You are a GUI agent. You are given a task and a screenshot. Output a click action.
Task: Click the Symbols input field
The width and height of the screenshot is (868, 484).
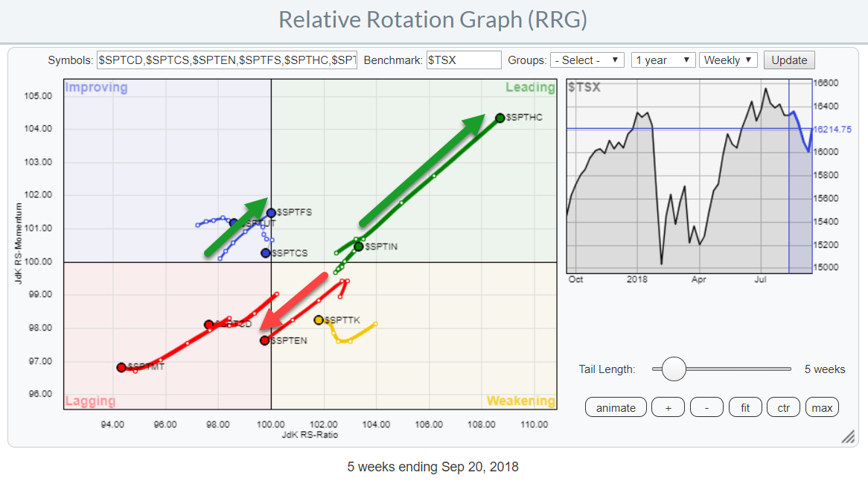pyautogui.click(x=227, y=60)
